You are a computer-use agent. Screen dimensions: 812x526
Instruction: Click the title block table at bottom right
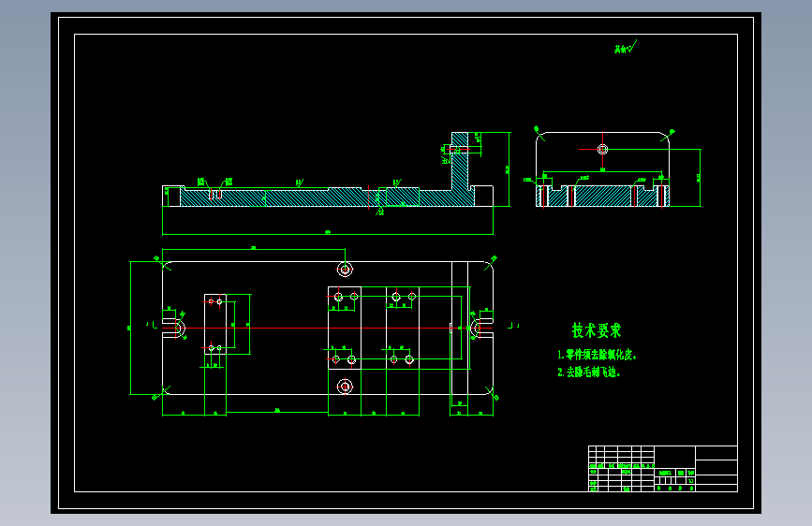(x=663, y=469)
